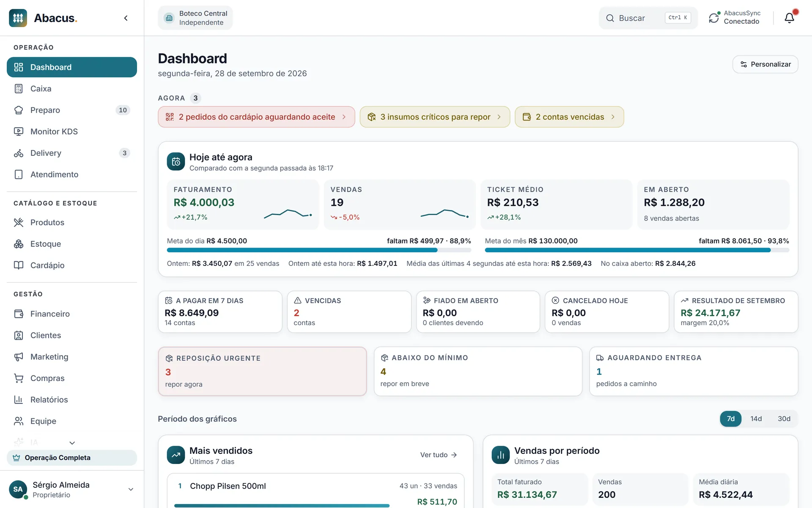
Task: Click the Chopp Pilsen 500ml sales bar
Action: (282, 505)
